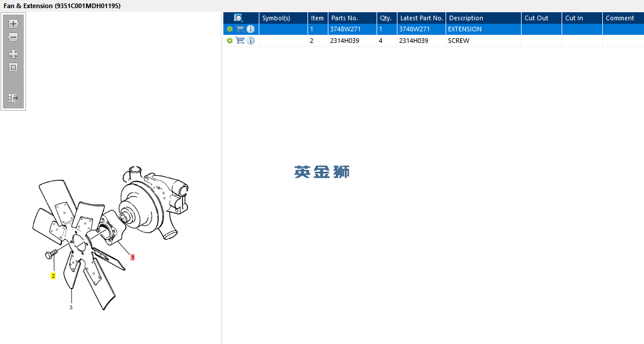Click the EXTENSION description cell
Screen dimensions: 644x344
[483, 29]
